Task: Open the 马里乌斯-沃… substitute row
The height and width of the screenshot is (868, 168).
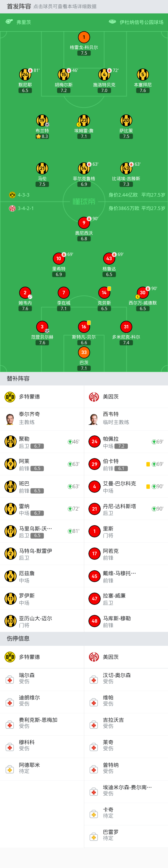Action: [x=42, y=531]
